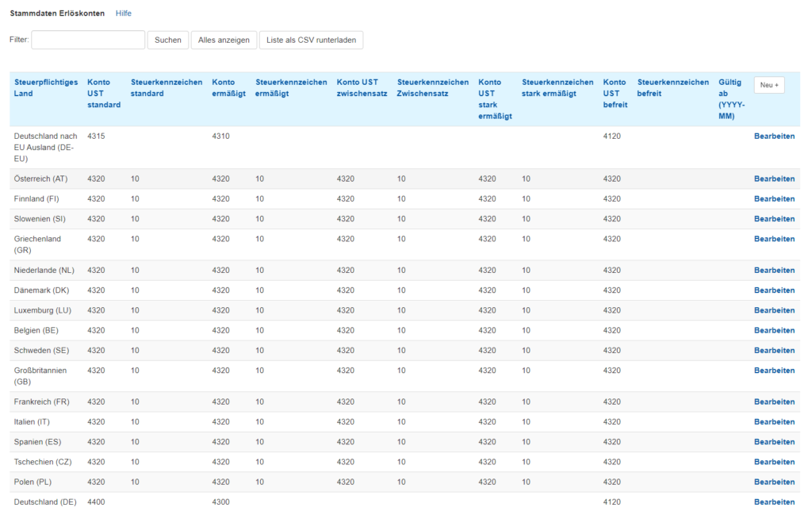
Task: Sort by Steuerpflichtiges Land column header
Action: point(46,87)
